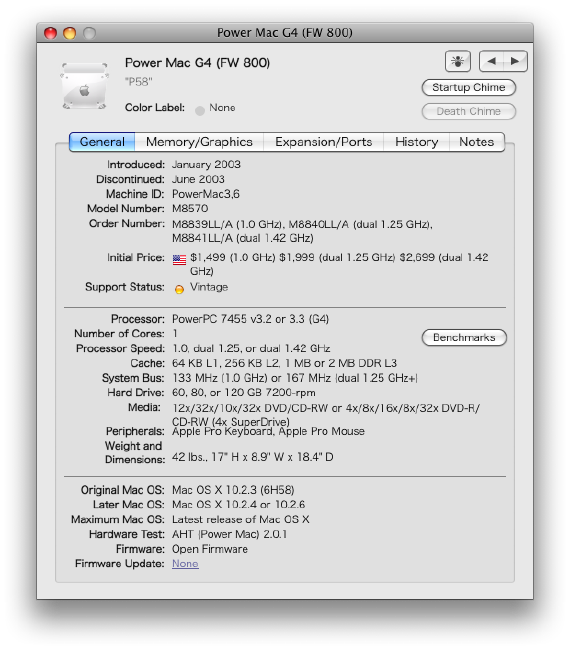Screen dimensions: 570x650
Task: Switch to the Memory/Graphics tab
Action: [199, 142]
